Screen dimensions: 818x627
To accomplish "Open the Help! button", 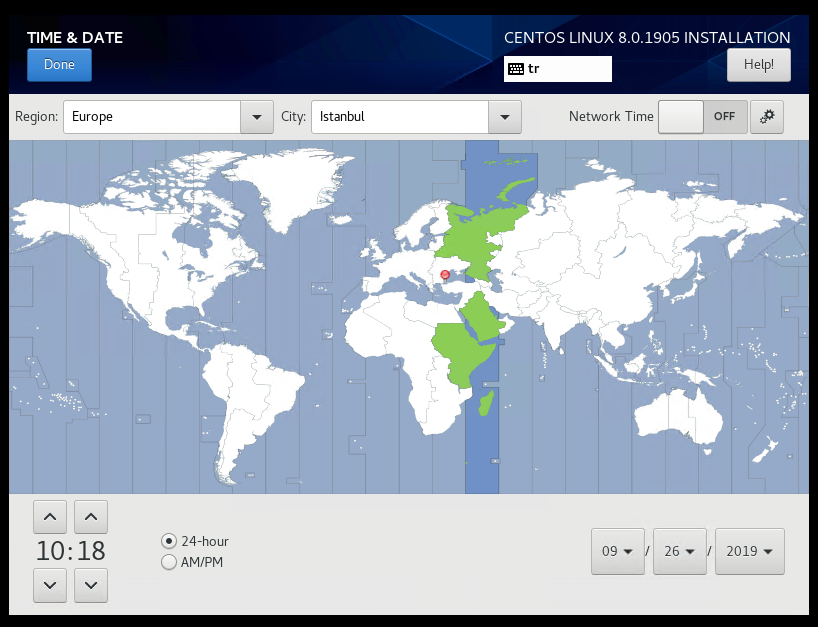I will pyautogui.click(x=759, y=65).
